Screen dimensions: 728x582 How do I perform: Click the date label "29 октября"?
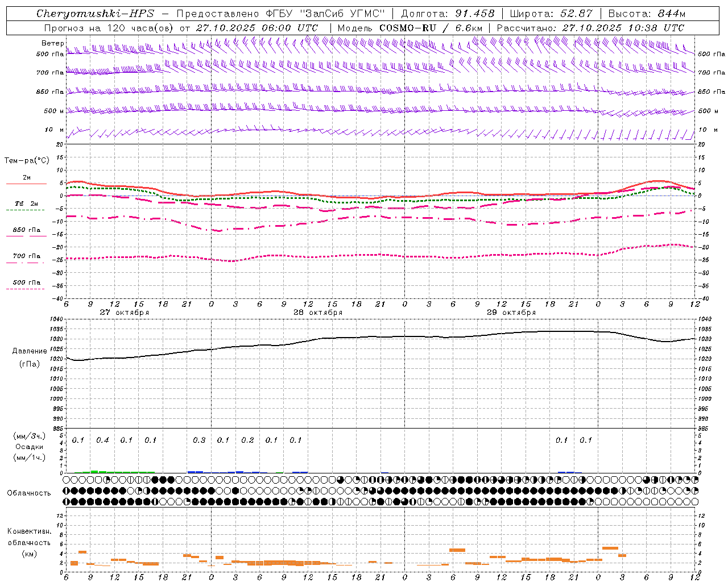(511, 313)
